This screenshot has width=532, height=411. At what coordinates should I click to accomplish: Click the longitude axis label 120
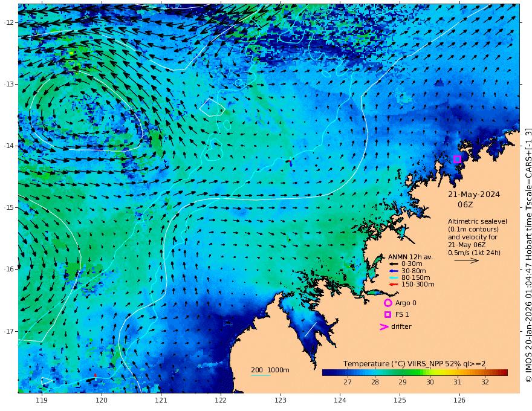[102, 400]
